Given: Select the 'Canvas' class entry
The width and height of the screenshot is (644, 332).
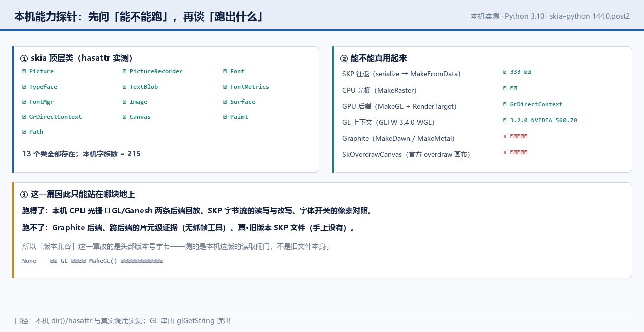Looking at the screenshot, I should [x=137, y=117].
